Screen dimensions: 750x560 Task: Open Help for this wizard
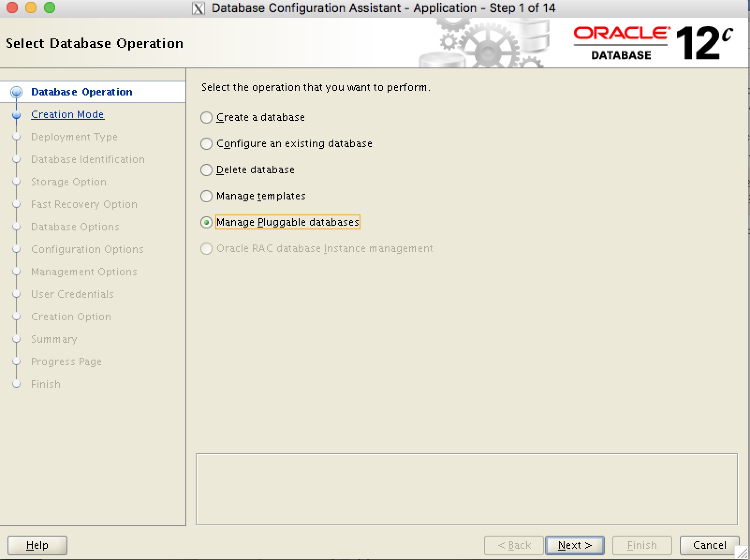coord(37,545)
